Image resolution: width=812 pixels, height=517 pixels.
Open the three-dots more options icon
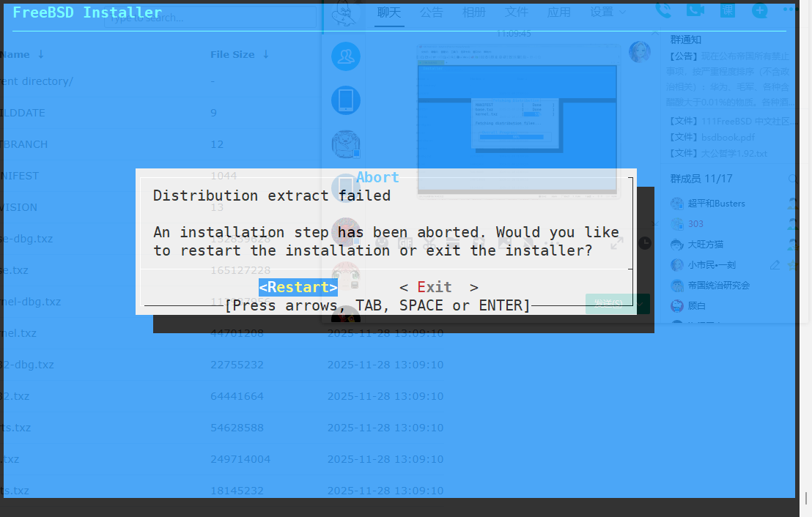pos(790,10)
